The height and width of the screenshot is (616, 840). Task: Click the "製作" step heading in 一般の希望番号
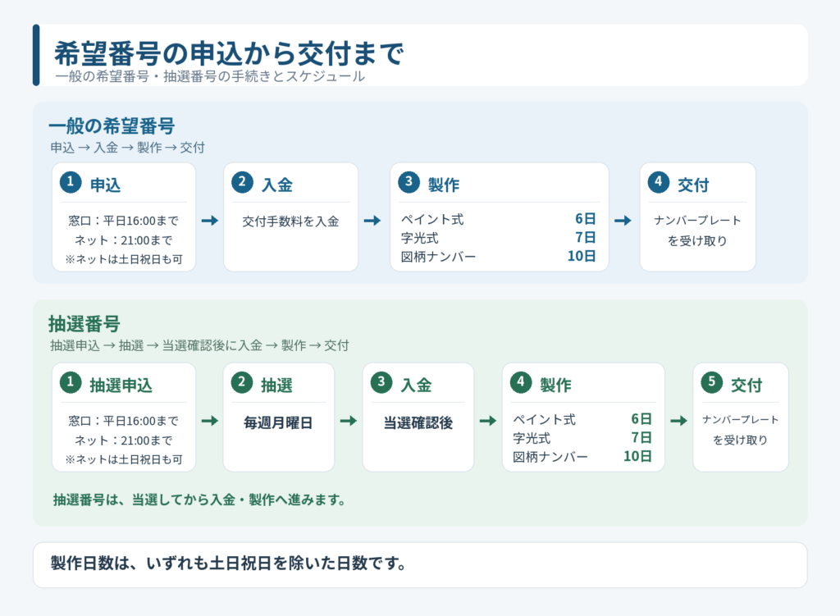point(444,185)
